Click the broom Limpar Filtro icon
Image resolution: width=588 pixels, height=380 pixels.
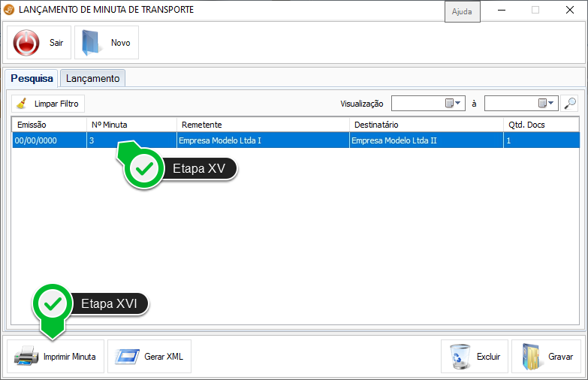(23, 104)
